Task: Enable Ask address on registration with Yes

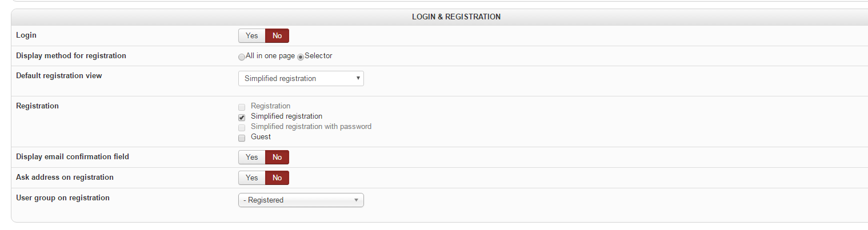Action: coord(251,177)
